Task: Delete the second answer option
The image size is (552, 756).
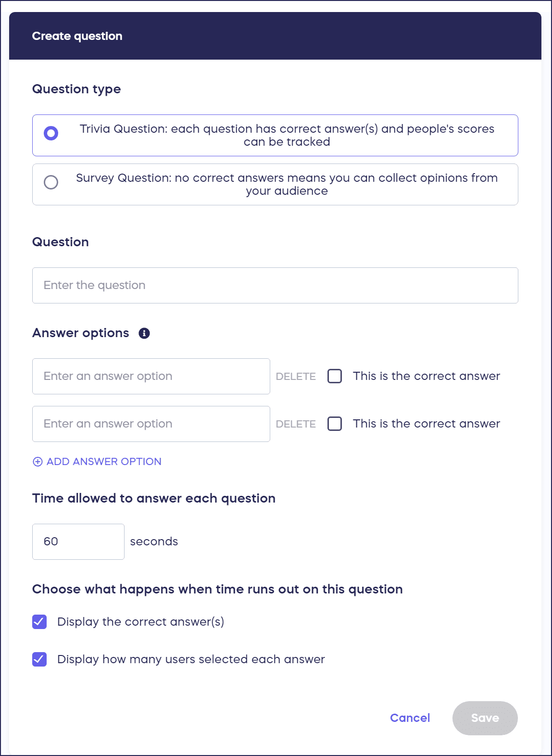Action: (296, 424)
